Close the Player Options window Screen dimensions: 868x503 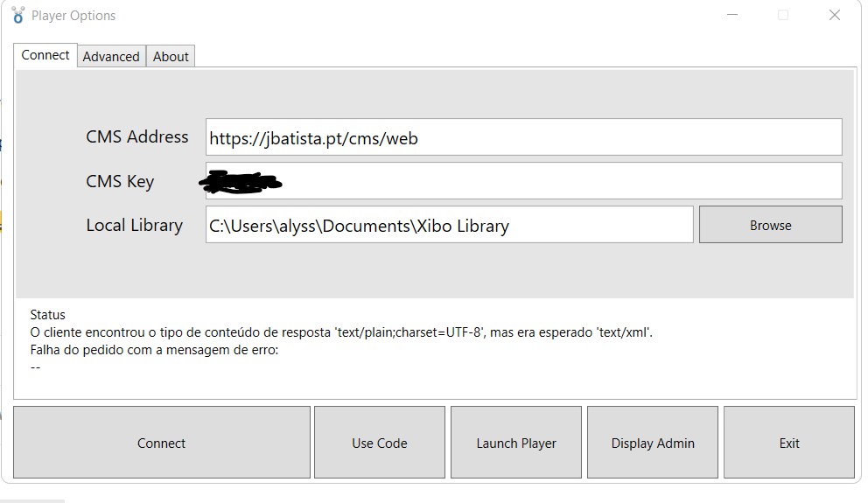[835, 16]
